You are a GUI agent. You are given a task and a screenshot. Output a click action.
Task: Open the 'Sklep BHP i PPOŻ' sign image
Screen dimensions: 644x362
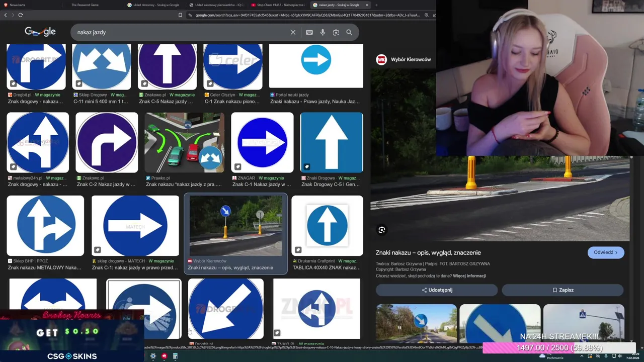coord(45,226)
